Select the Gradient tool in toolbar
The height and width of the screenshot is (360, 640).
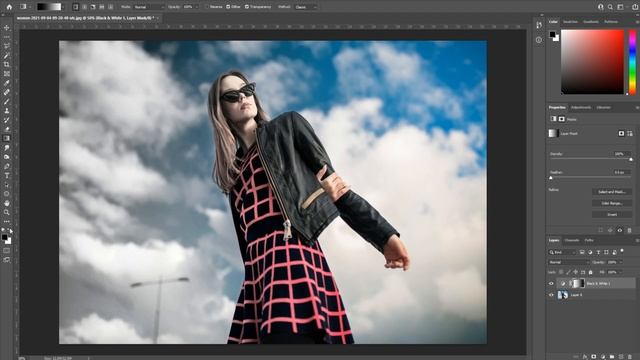point(7,138)
